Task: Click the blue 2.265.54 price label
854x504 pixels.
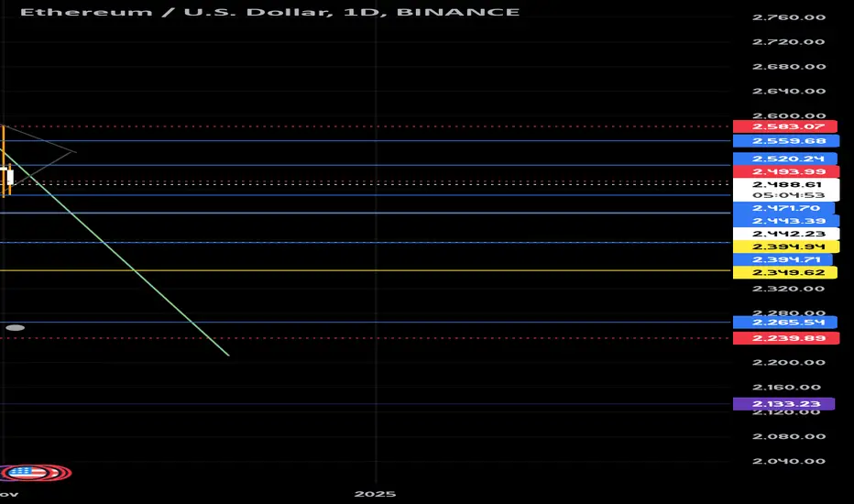Action: tap(785, 322)
